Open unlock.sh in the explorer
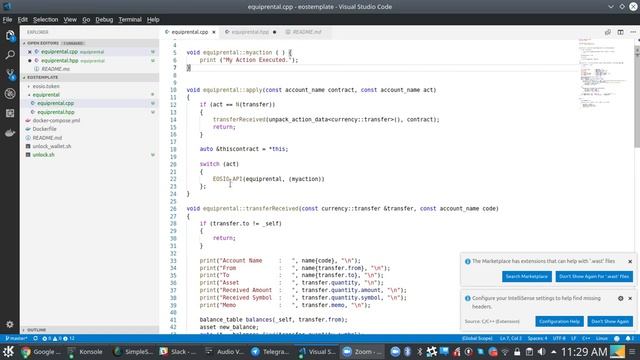Viewport: 640px width, 360px height. click(43, 155)
